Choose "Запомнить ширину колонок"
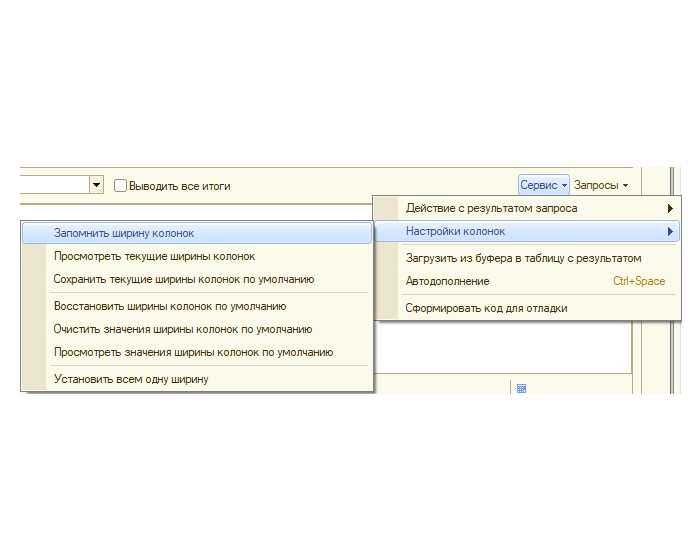Viewport: 700px width, 556px height. [124, 233]
